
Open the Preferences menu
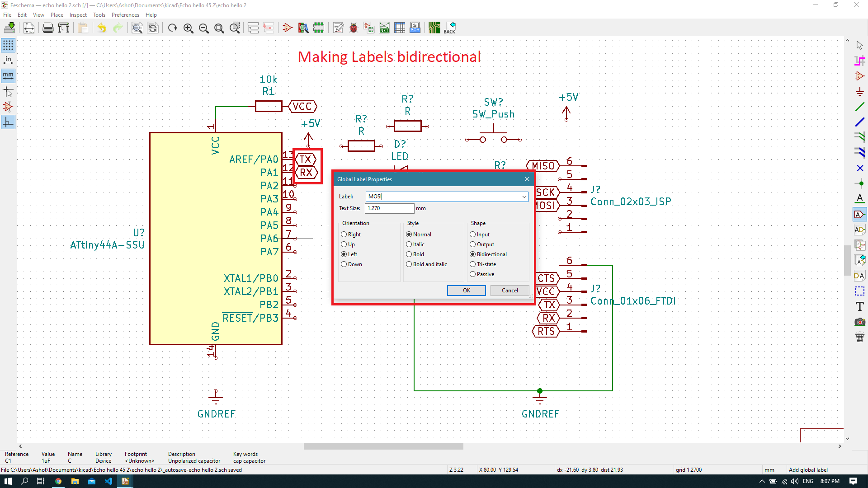(125, 15)
